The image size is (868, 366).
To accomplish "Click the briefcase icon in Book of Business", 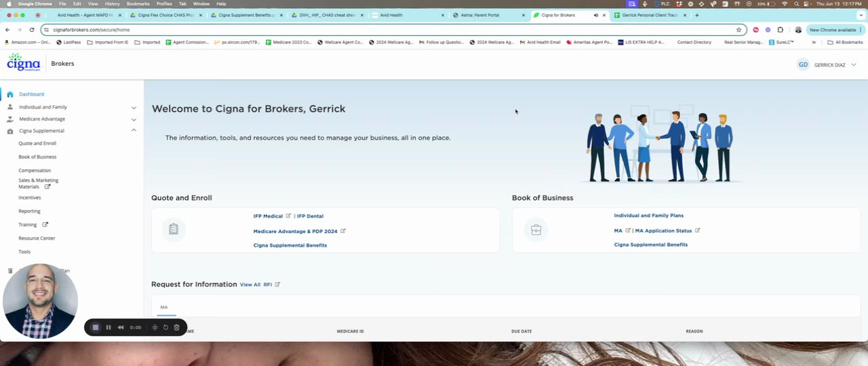I will [x=536, y=230].
